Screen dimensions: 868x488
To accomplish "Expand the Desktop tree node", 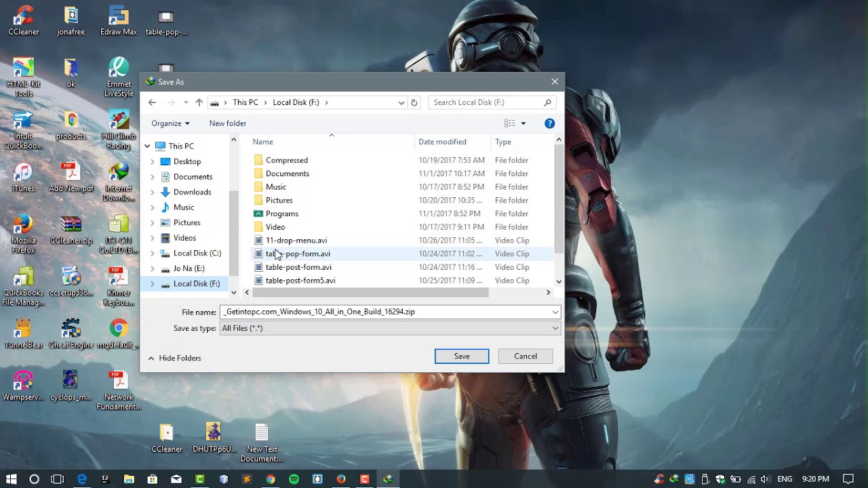I will (153, 161).
